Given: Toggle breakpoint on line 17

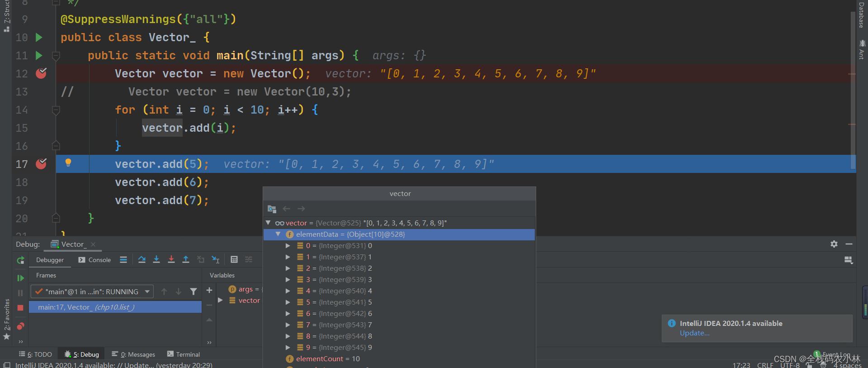Looking at the screenshot, I should [x=41, y=164].
